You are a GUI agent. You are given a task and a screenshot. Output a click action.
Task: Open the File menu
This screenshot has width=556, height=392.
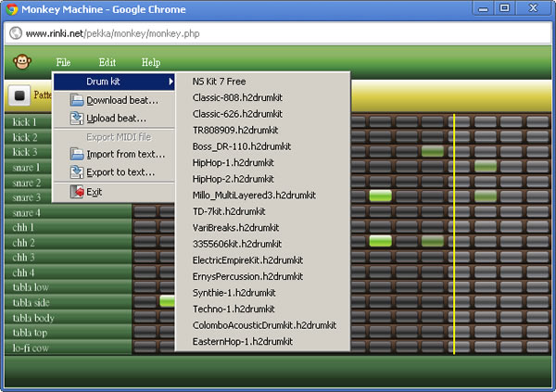(63, 62)
